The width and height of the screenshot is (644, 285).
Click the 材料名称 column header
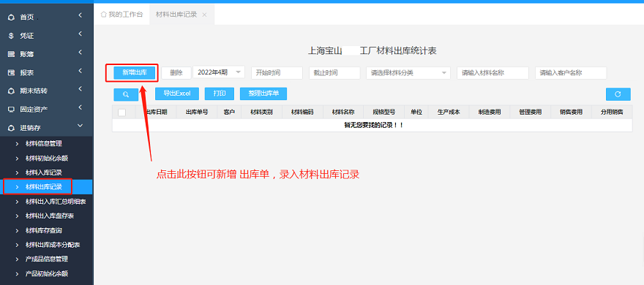pos(343,112)
